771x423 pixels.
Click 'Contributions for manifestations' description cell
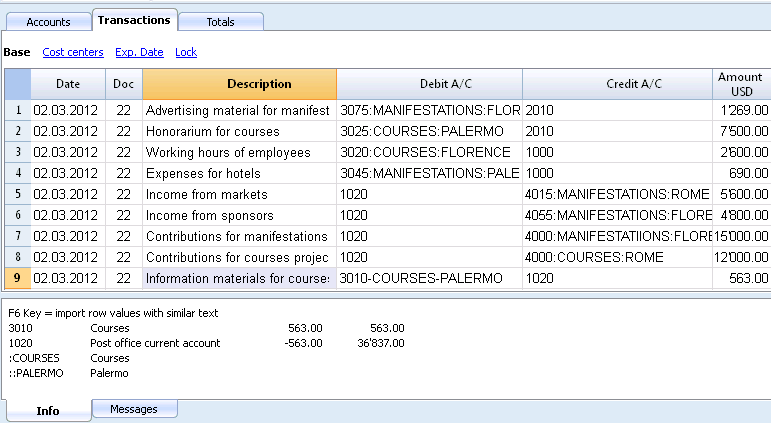(239, 236)
